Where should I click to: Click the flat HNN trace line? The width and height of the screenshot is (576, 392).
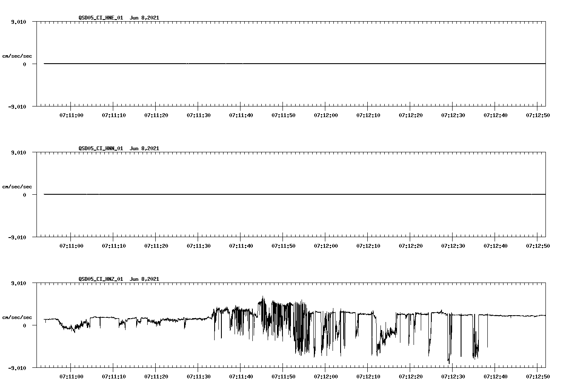click(x=295, y=194)
